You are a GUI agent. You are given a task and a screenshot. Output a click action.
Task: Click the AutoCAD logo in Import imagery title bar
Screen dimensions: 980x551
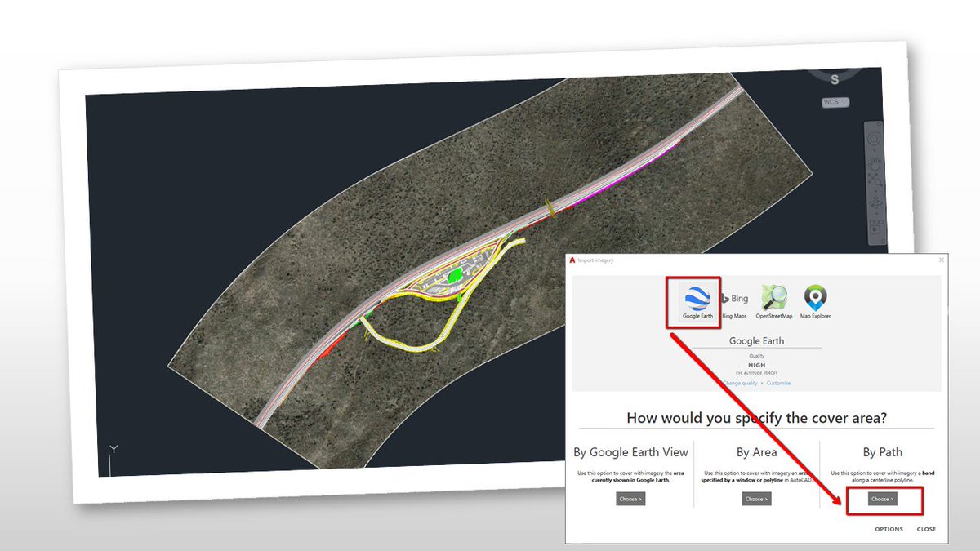click(x=573, y=260)
